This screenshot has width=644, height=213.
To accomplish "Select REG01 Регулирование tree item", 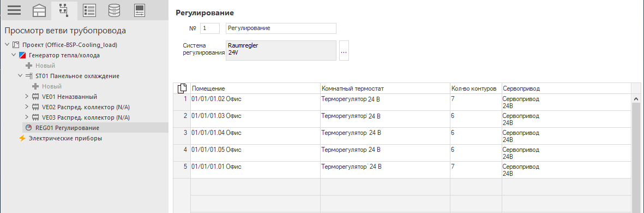I will point(68,128).
